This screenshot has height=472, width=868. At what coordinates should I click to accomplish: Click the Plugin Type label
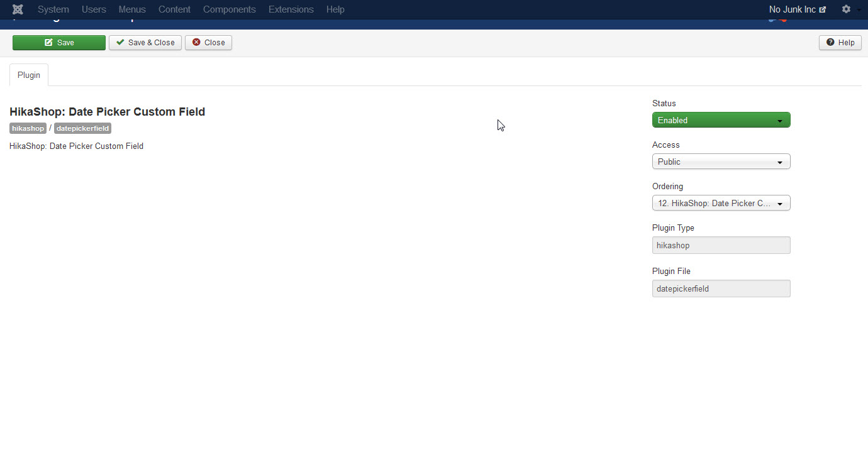[673, 228]
